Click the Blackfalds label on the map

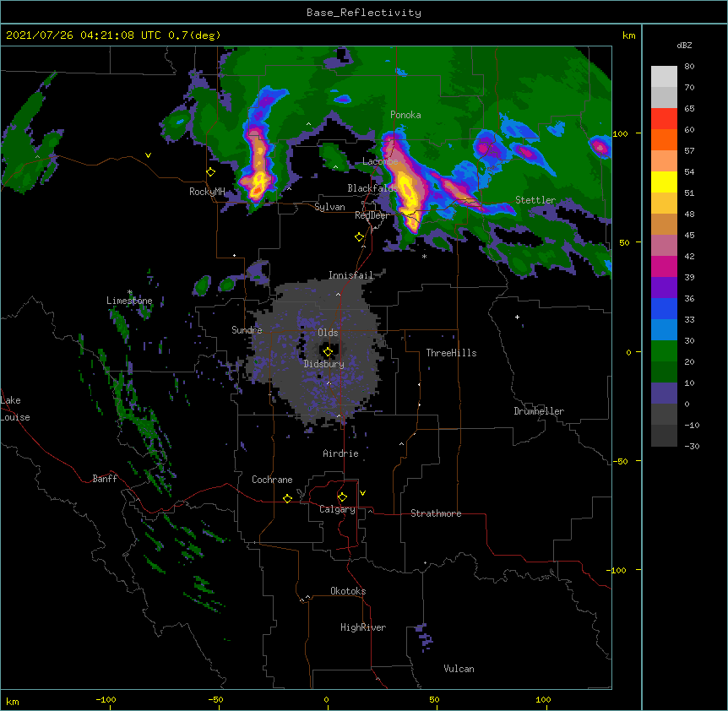(x=372, y=188)
